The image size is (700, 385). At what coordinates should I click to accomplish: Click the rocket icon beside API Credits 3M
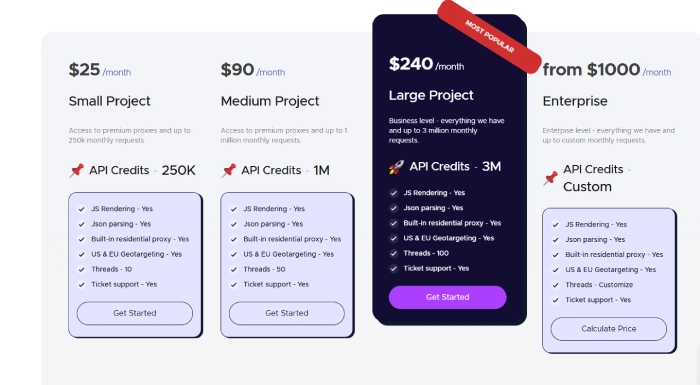click(x=396, y=167)
